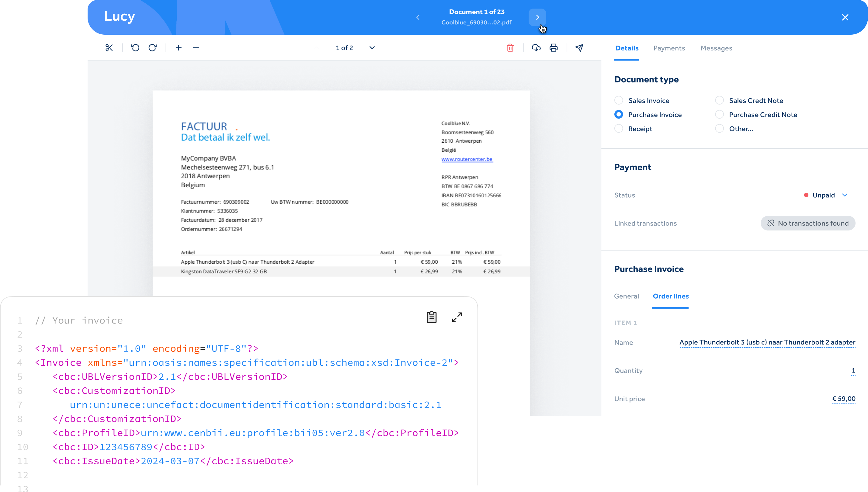
Task: Open the Order lines sub-tab
Action: click(x=670, y=296)
